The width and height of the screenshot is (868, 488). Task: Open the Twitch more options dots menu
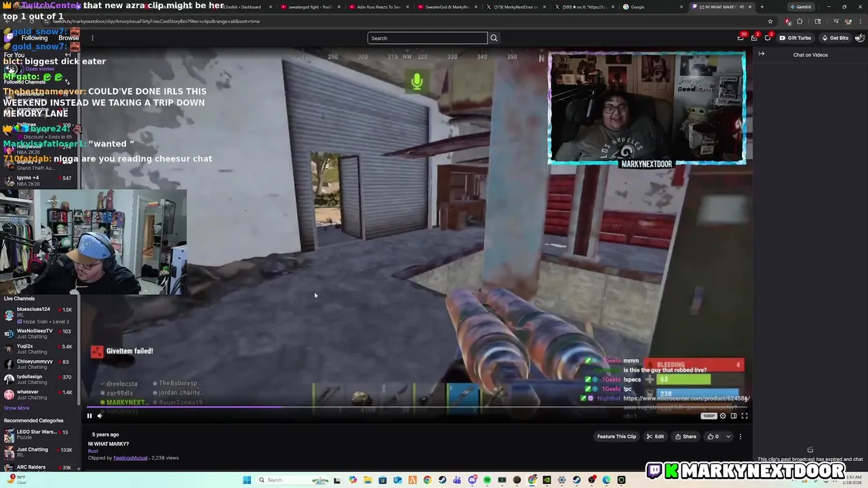coord(92,38)
